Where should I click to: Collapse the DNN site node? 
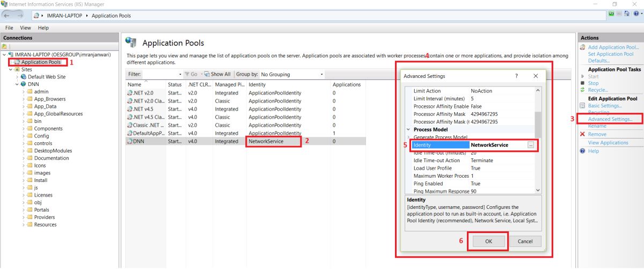[17, 84]
